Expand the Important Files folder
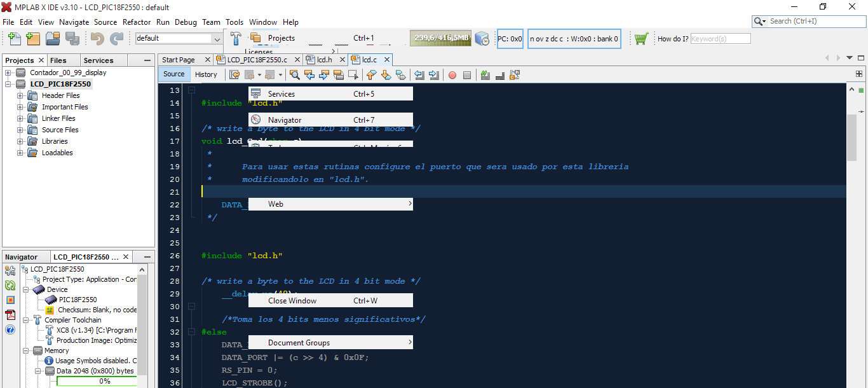868x388 pixels. (x=20, y=107)
